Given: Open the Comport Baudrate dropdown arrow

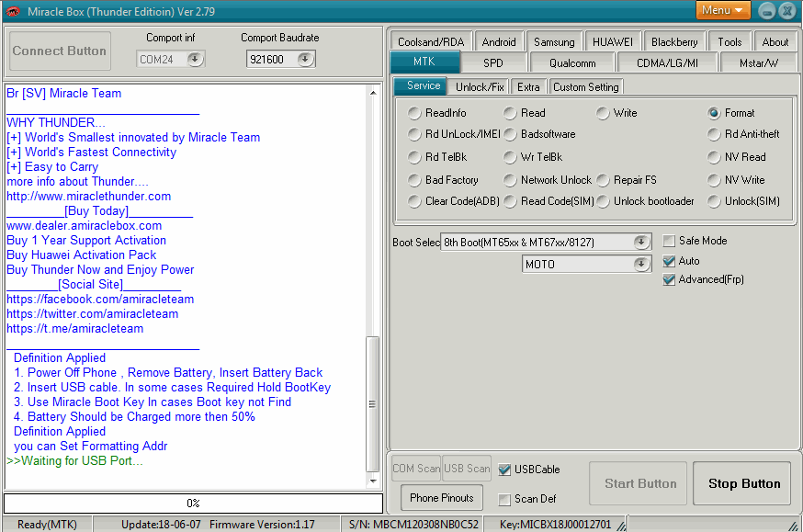Looking at the screenshot, I should (305, 60).
